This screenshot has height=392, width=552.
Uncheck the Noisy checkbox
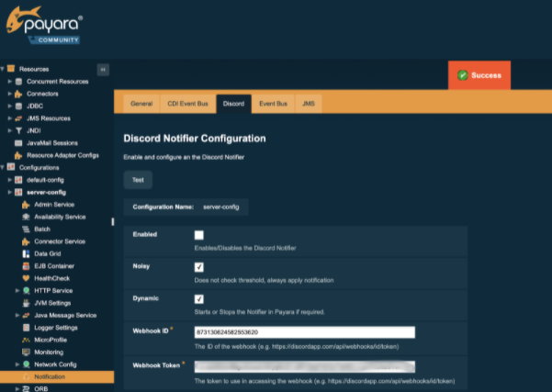[199, 267]
